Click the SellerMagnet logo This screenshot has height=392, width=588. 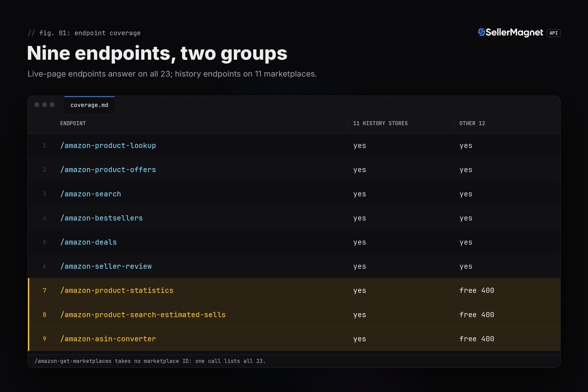tap(511, 33)
